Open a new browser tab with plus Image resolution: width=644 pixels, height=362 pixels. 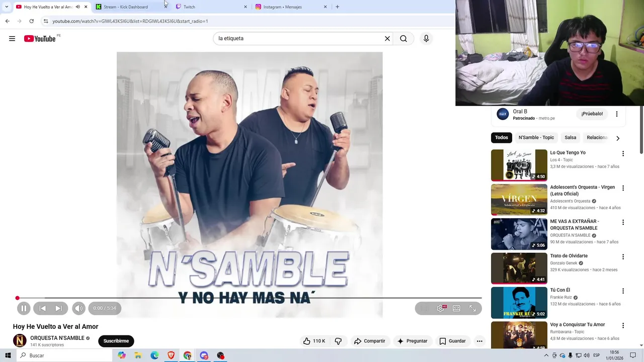point(337,7)
